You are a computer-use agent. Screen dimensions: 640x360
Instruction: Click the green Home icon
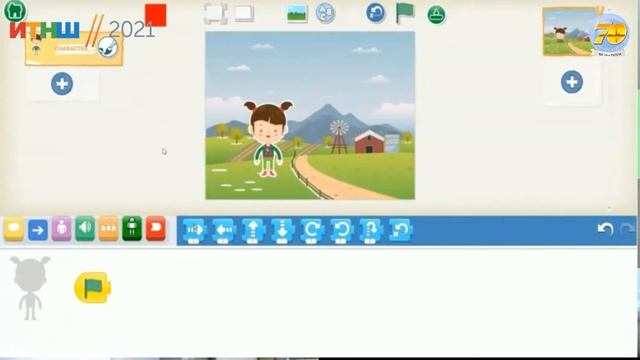[x=15, y=11]
